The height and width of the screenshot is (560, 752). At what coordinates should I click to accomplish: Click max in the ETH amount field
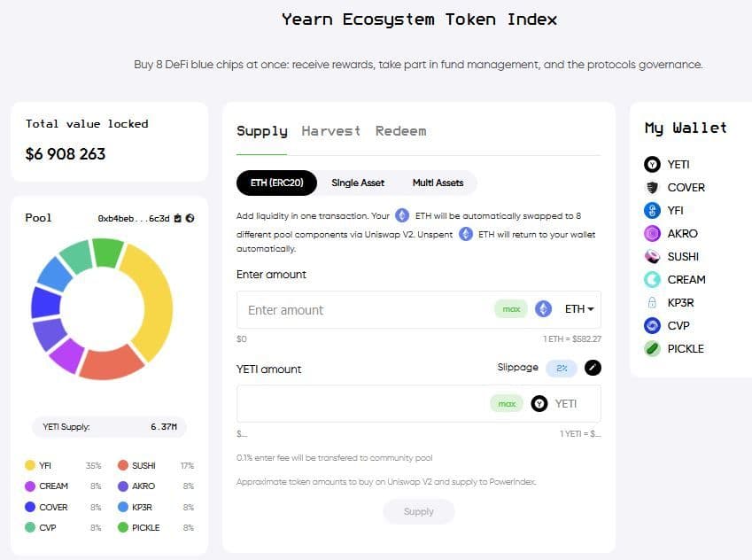(510, 309)
